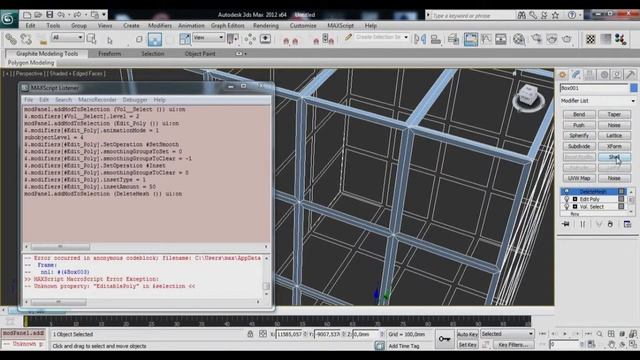Switch to the Hierarchy command panel tab

click(590, 75)
